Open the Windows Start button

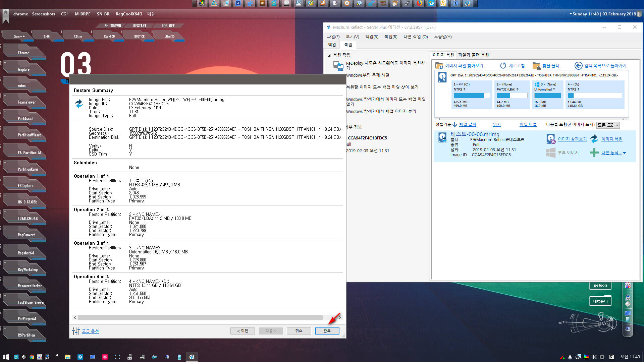pyautogui.click(x=6, y=357)
